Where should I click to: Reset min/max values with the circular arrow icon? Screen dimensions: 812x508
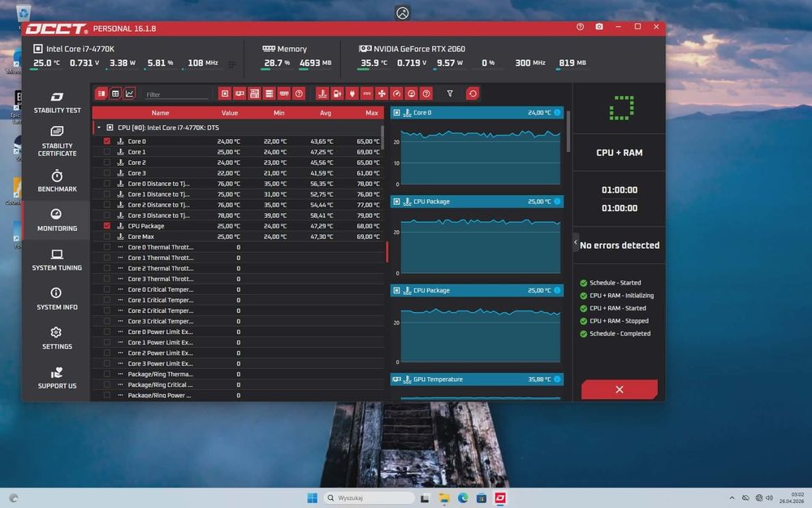coord(473,93)
